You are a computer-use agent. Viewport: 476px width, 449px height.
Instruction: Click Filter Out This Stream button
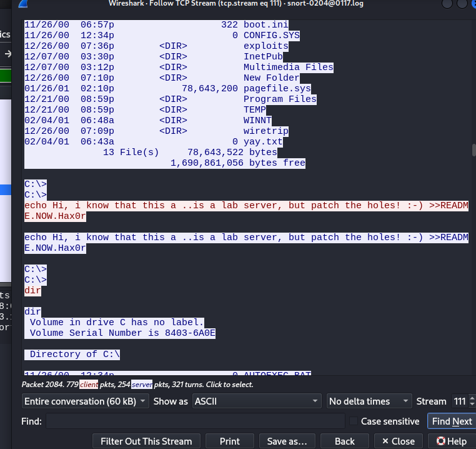(146, 441)
